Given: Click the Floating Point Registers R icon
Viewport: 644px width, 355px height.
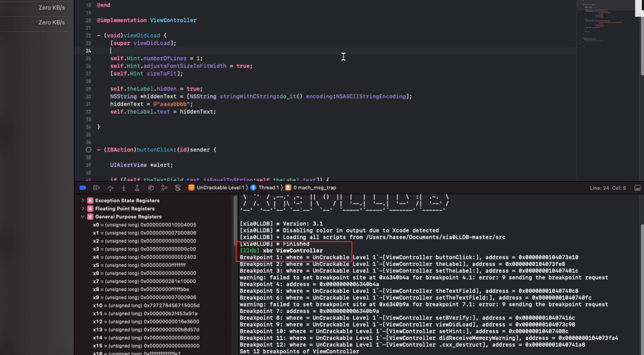Looking at the screenshot, I should (x=90, y=209).
